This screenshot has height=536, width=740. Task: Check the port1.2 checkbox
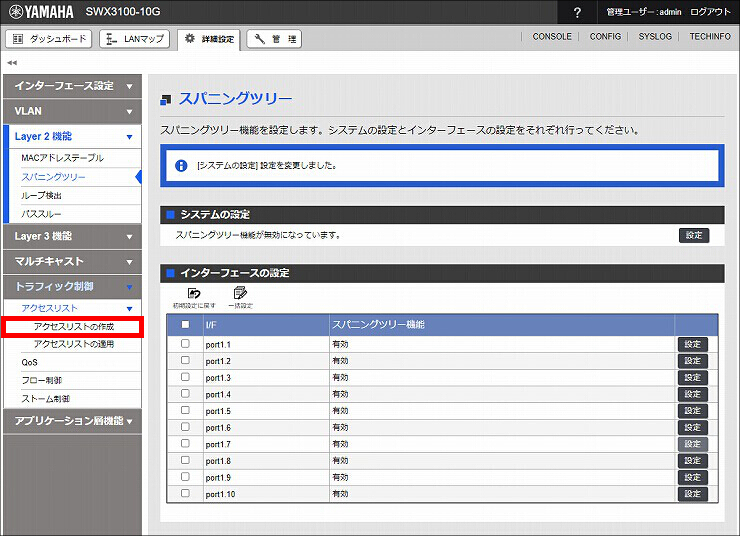click(x=185, y=360)
